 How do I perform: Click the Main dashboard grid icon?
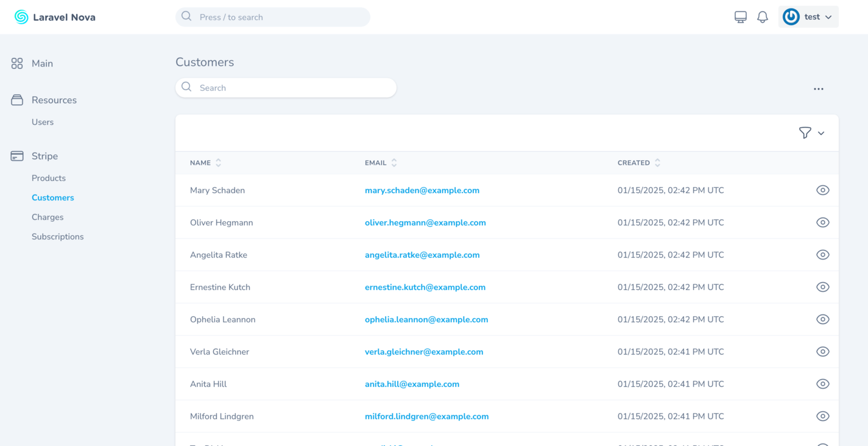(17, 63)
